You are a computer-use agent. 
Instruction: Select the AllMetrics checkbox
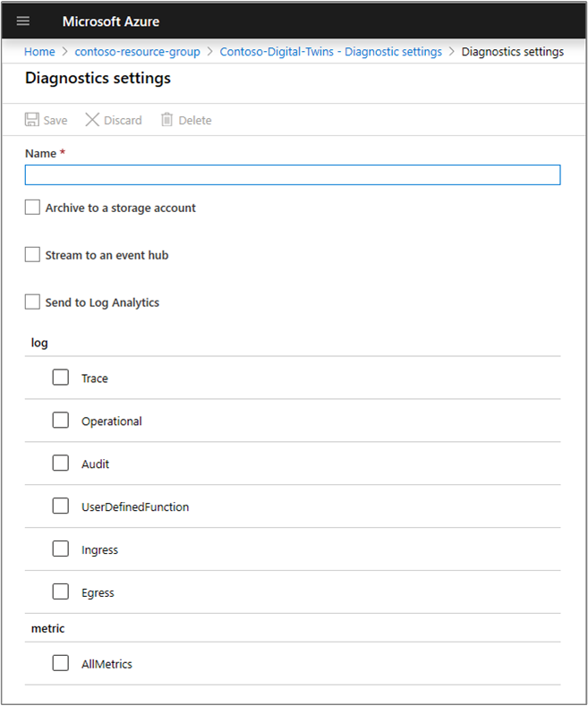60,664
